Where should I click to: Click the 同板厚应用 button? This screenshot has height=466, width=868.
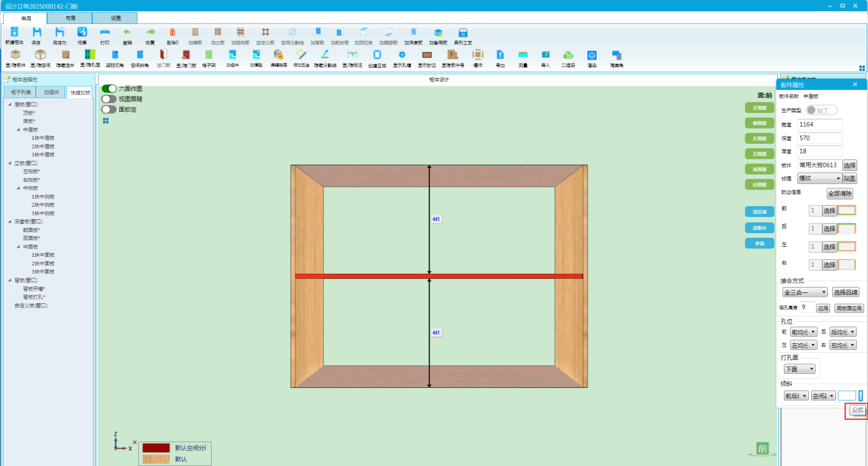[849, 308]
